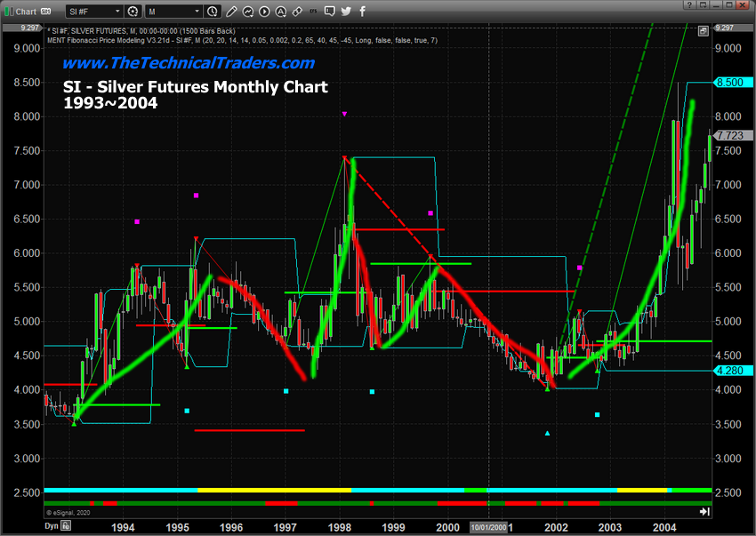
Task: Open symbol settings gear icon
Action: pos(133,12)
